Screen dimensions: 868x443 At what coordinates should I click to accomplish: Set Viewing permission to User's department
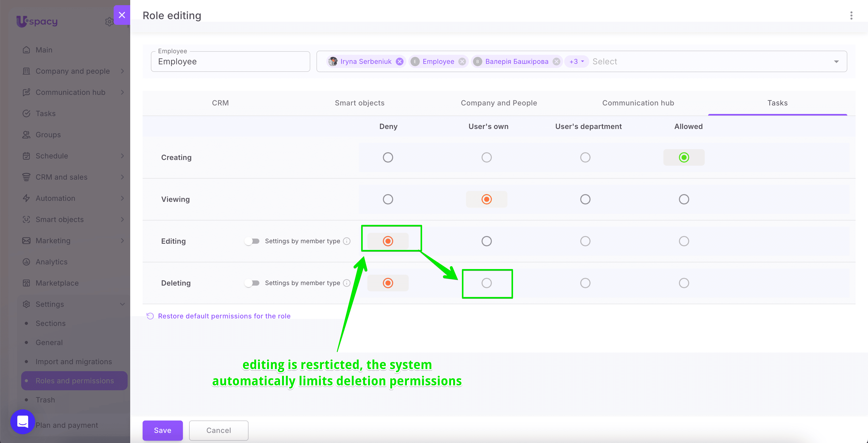585,199
